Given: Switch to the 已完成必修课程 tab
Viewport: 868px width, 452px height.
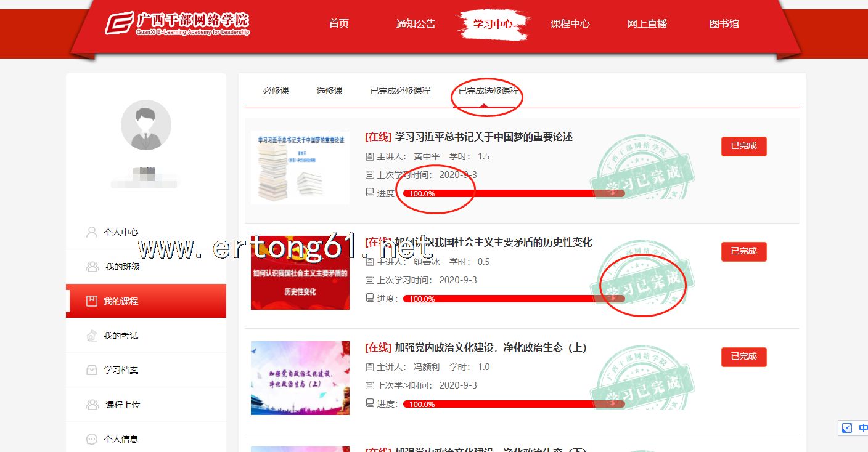Looking at the screenshot, I should 400,91.
